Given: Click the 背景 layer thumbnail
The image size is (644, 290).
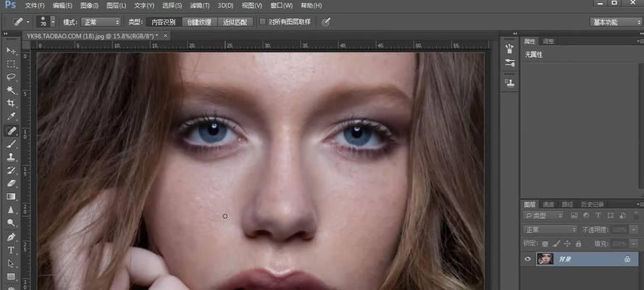Looking at the screenshot, I should point(545,259).
